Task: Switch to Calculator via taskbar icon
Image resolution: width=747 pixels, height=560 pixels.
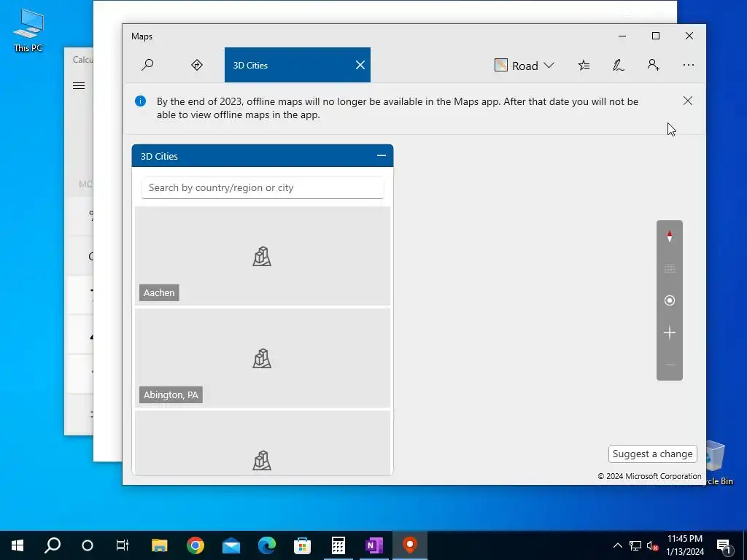Action: (338, 545)
